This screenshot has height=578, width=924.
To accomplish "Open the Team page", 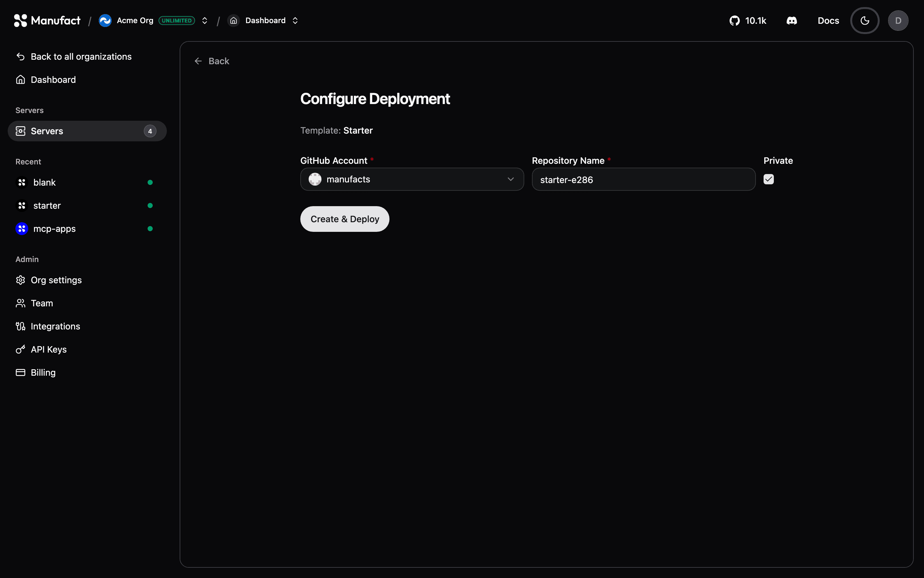I will (x=87, y=303).
